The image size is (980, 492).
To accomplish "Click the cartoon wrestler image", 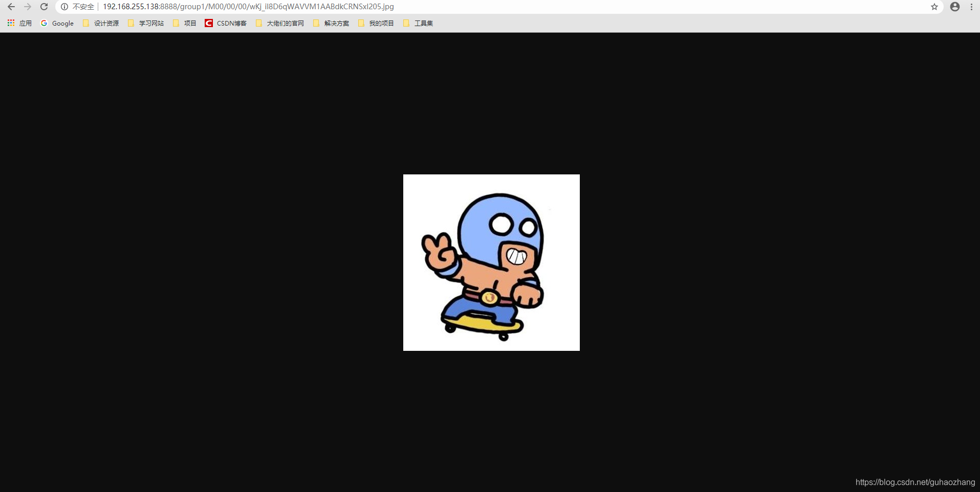I will [x=491, y=262].
